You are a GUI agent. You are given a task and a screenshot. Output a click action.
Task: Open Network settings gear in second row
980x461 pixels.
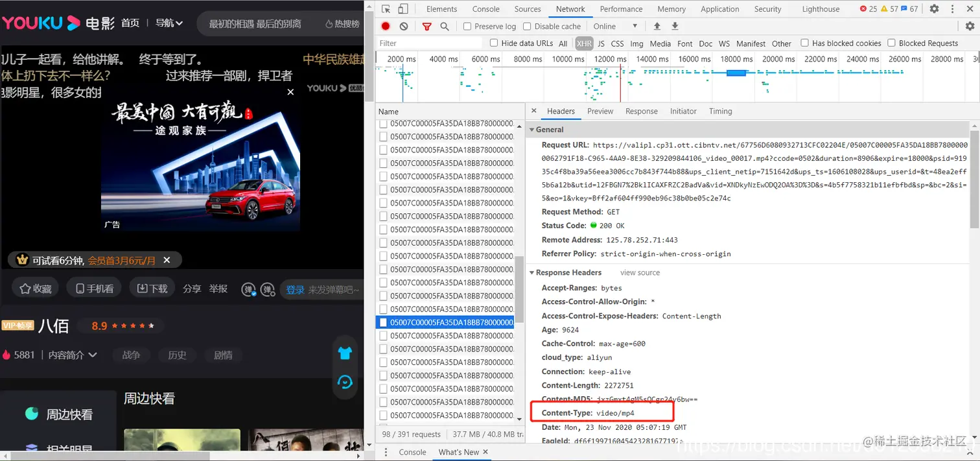coord(970,26)
